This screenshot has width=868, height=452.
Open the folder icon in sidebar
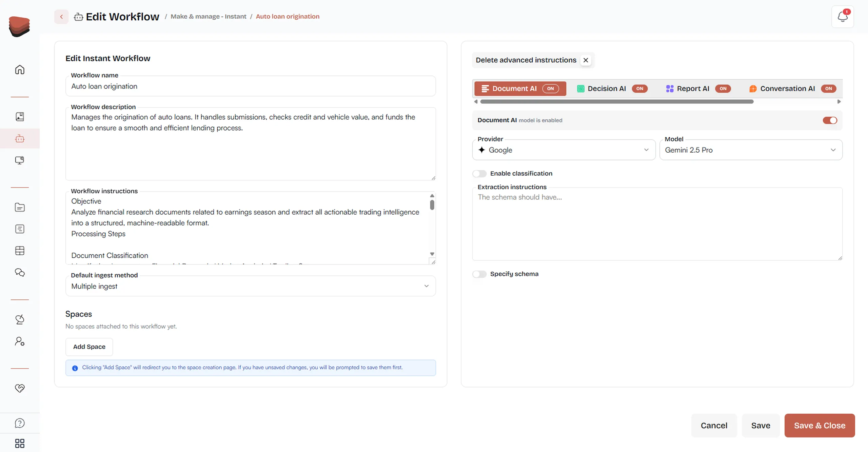coord(20,207)
